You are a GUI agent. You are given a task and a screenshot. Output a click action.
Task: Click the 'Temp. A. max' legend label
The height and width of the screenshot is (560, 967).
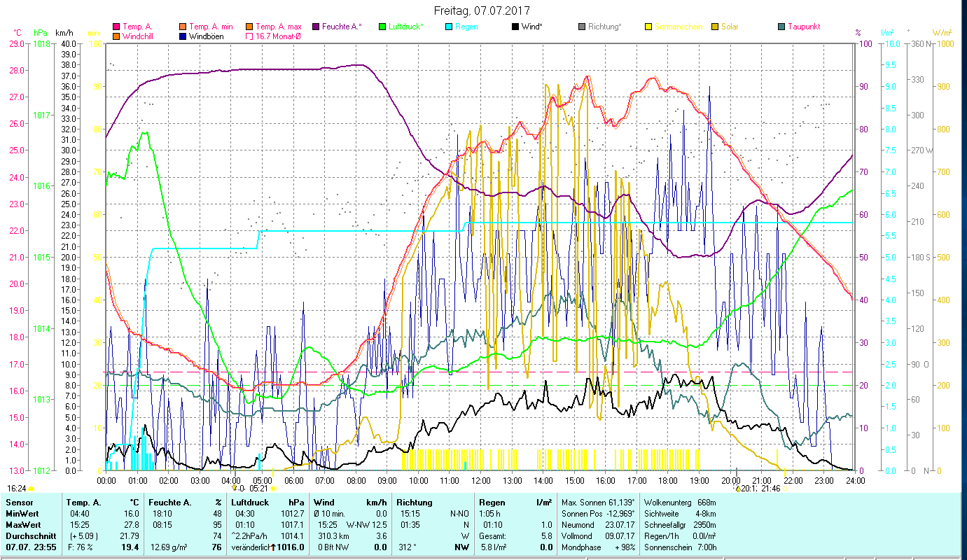pos(279,27)
